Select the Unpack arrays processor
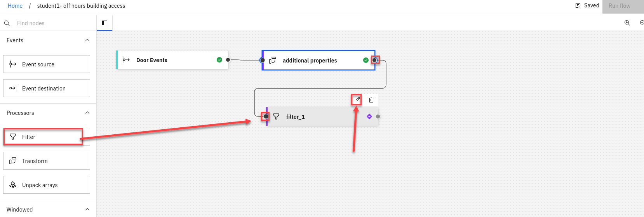Viewport: 644px width, 217px height. pyautogui.click(x=47, y=185)
